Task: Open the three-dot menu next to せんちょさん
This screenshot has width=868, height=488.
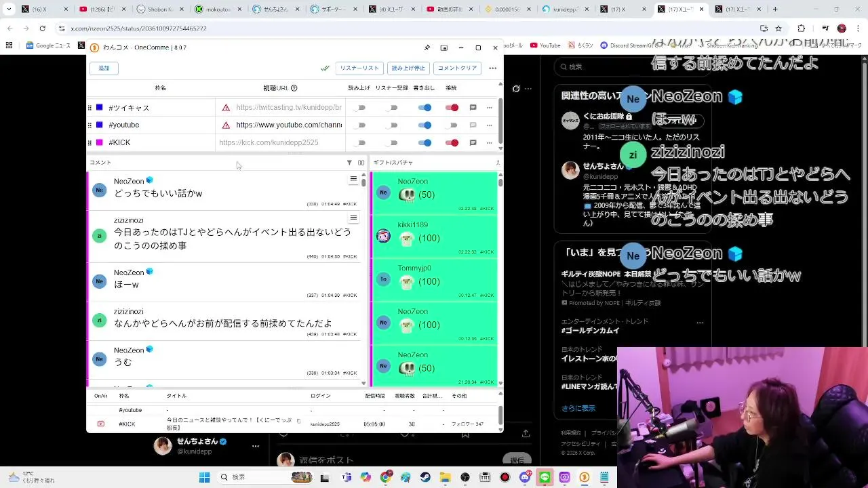Action: pyautogui.click(x=256, y=445)
